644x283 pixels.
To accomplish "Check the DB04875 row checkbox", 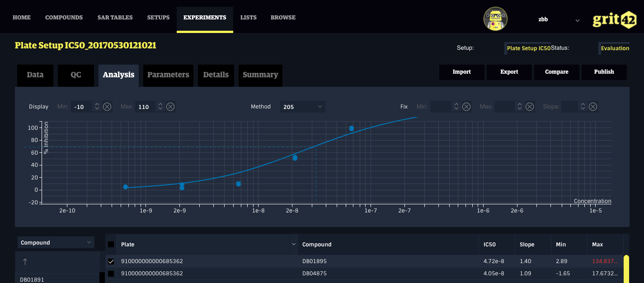I will coord(111,274).
